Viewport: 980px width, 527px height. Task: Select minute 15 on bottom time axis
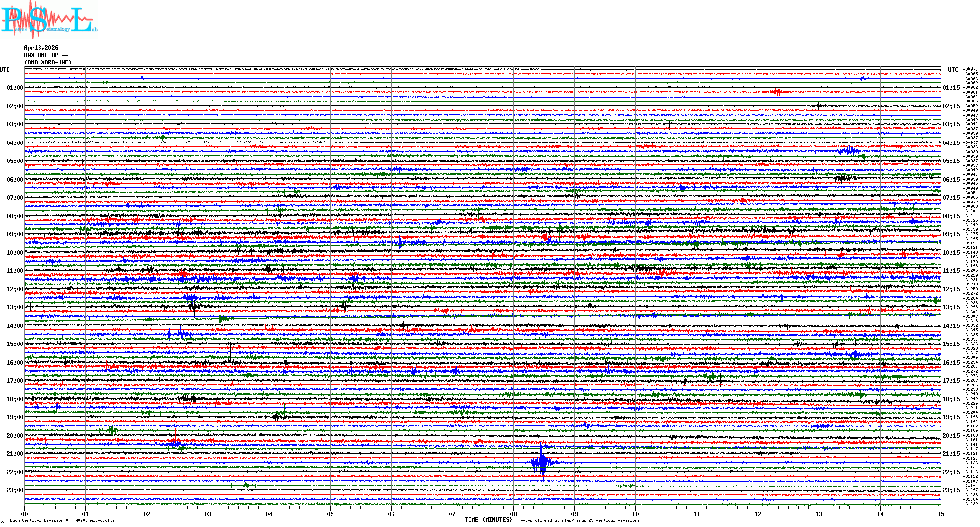click(941, 514)
